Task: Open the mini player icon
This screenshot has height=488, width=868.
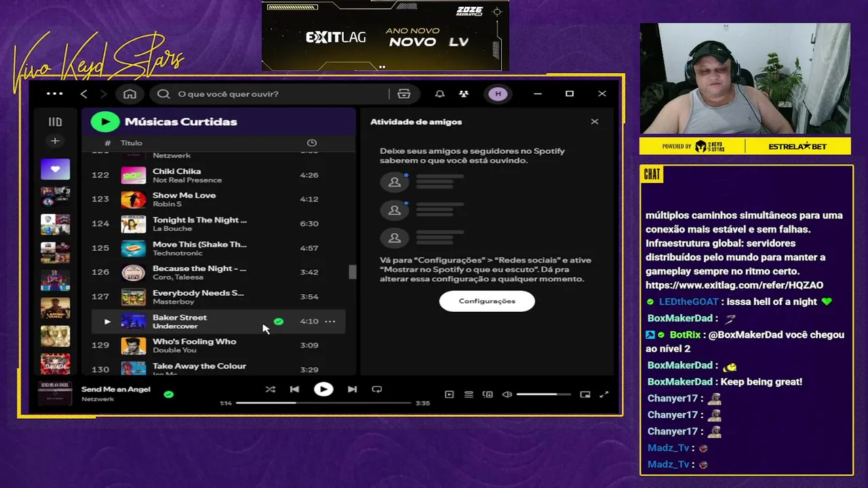Action: click(585, 394)
